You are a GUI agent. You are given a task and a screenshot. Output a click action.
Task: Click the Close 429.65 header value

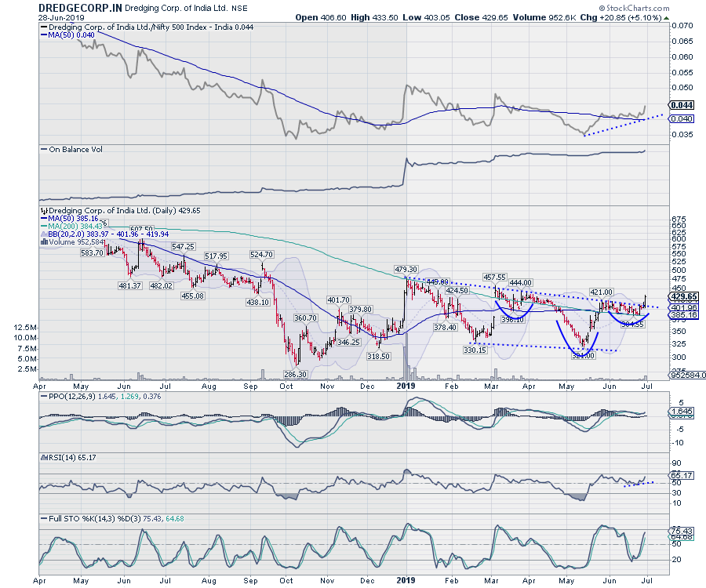point(481,17)
